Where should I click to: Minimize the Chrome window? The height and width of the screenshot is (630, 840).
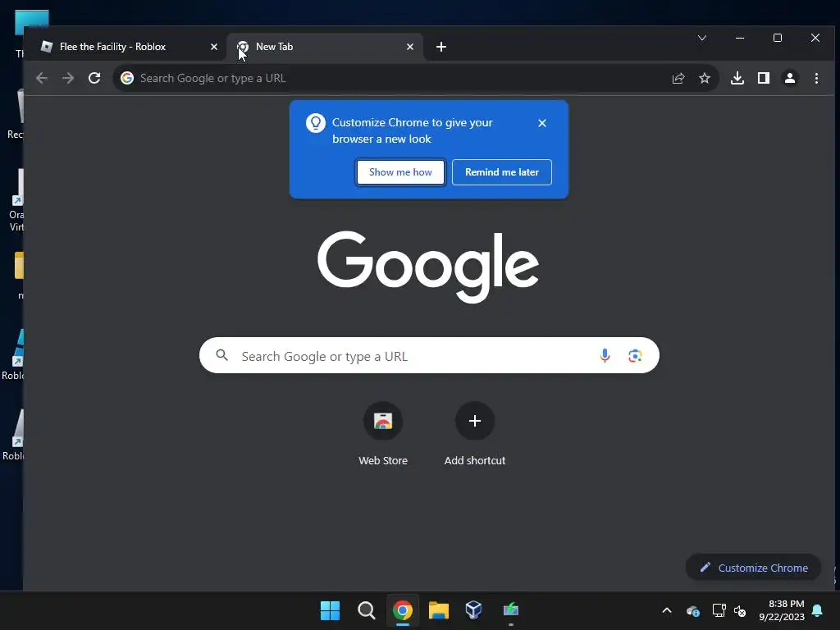point(740,38)
